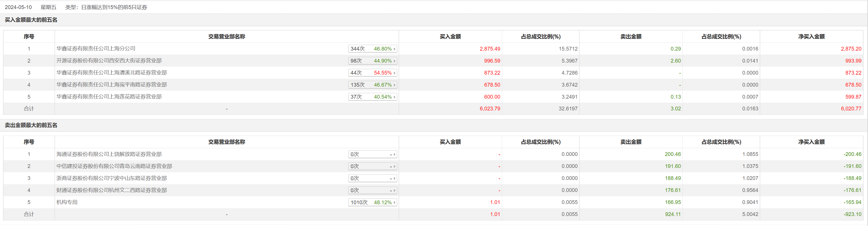Screen dimensions: 868x226
Task: Click 卖出金额 header in the sell table
Action: click(630, 142)
